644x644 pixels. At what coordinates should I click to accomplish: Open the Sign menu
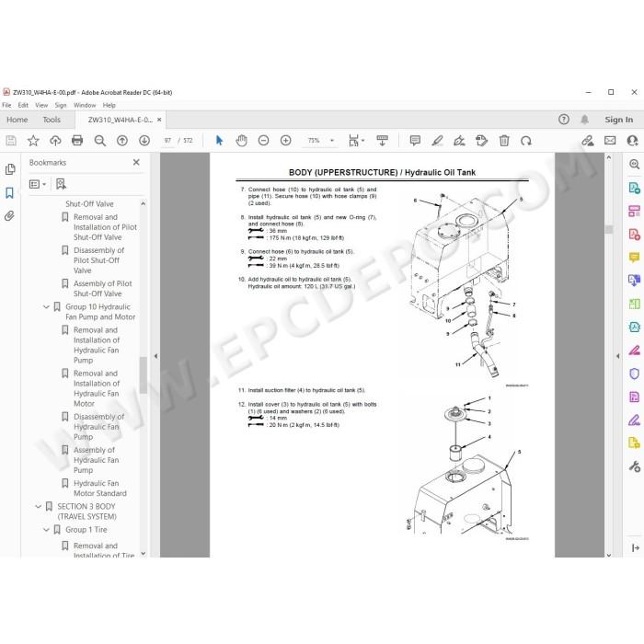[x=61, y=105]
